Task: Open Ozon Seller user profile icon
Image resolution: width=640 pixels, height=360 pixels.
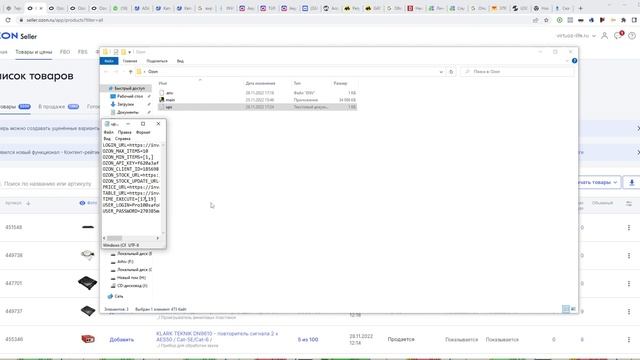Action: coord(604,36)
